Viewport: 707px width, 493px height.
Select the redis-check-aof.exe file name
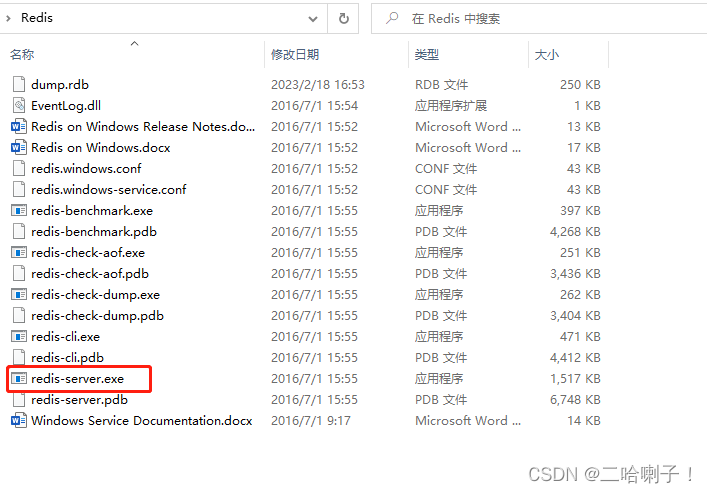[88, 253]
